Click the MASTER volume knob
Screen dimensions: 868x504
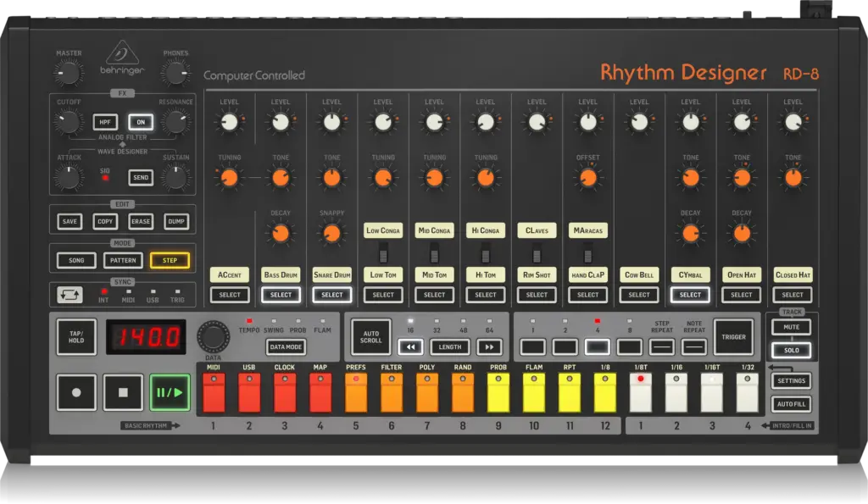69,73
